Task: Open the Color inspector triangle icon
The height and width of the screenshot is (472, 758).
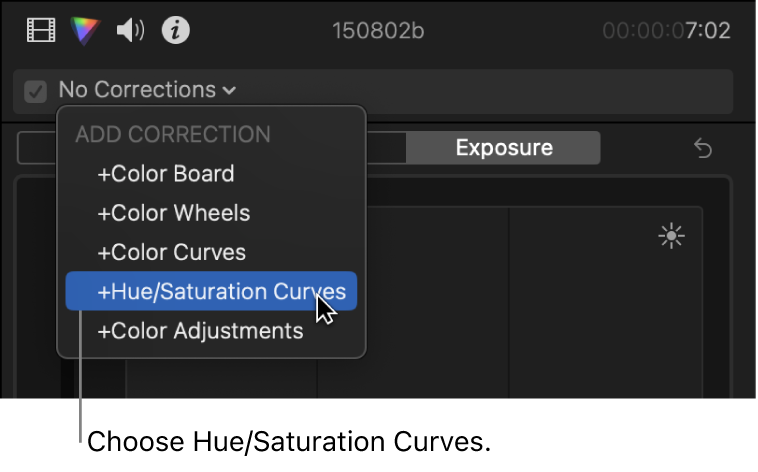Action: (86, 31)
